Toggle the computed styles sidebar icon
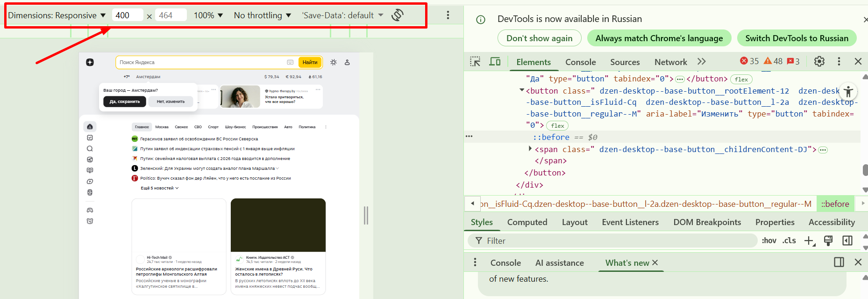The height and width of the screenshot is (299, 868). pos(847,241)
